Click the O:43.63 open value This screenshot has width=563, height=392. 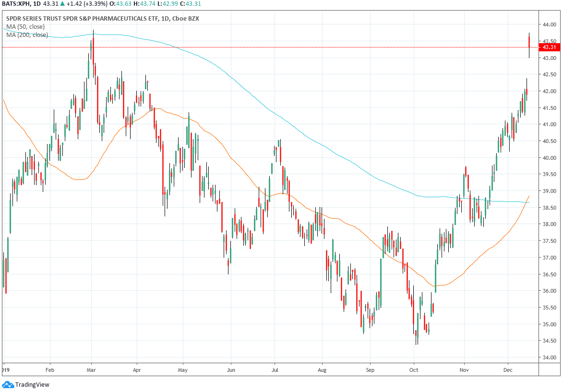coord(120,4)
